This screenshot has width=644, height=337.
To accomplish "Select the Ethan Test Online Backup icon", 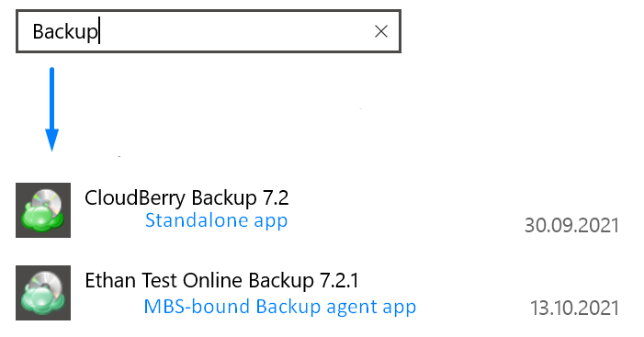I will (x=43, y=293).
